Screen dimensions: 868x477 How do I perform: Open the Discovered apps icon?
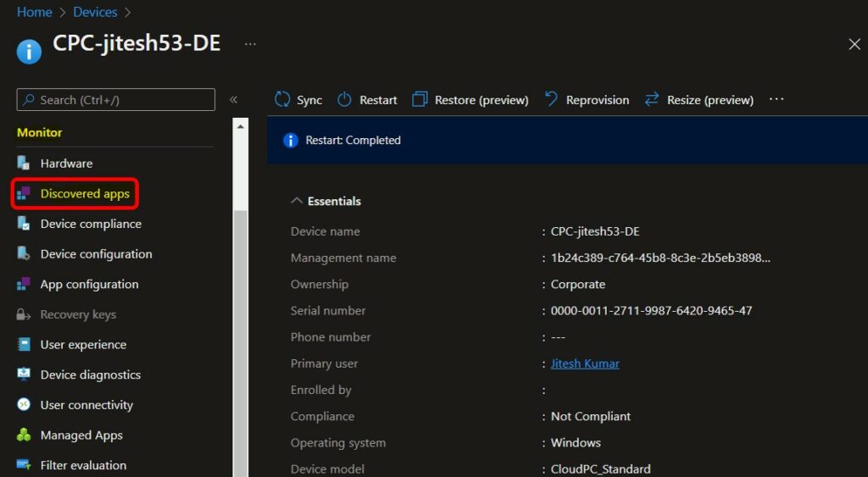point(23,194)
